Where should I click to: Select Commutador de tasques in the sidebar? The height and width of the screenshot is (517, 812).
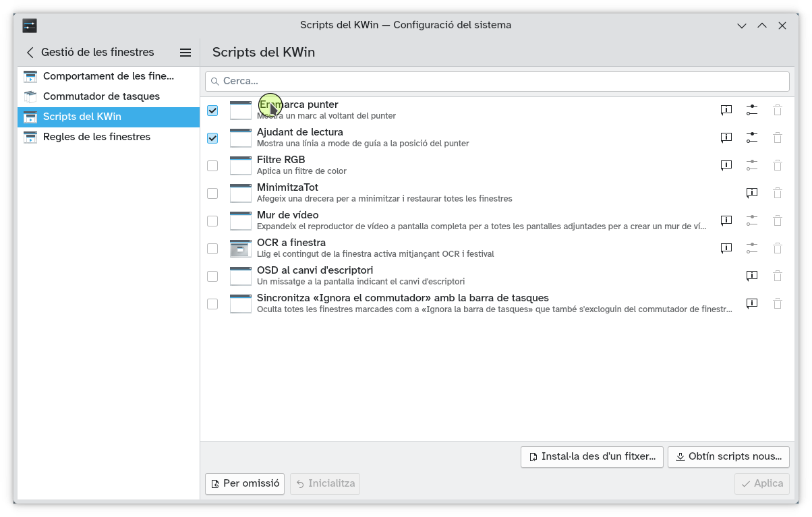109,96
